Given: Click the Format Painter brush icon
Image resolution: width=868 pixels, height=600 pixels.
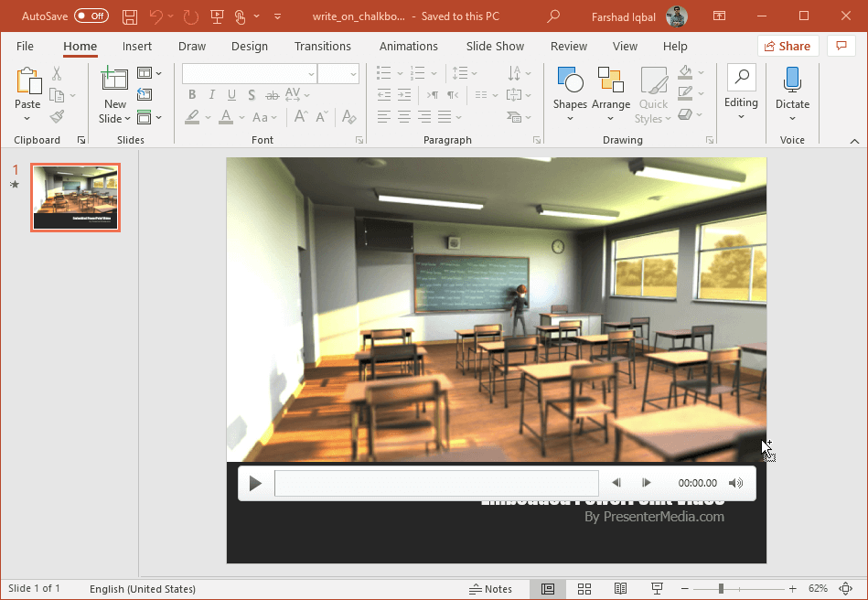Looking at the screenshot, I should (57, 117).
